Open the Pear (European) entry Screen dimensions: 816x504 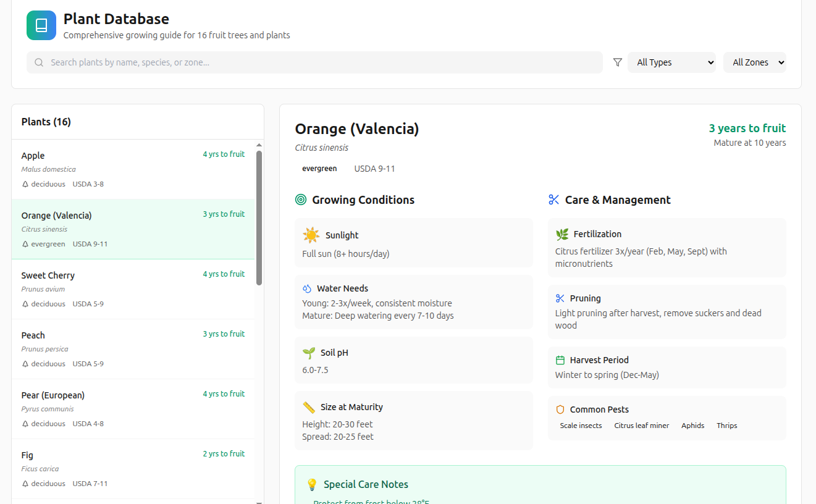tap(133, 408)
